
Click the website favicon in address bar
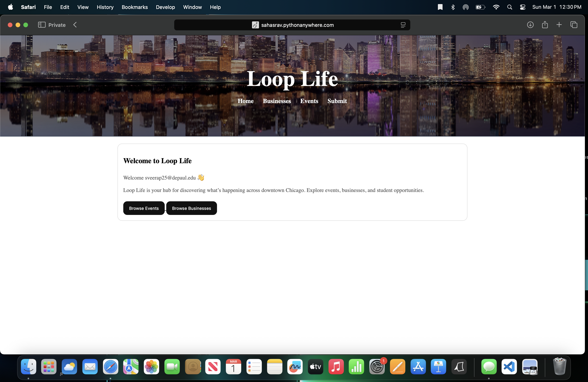[255, 25]
